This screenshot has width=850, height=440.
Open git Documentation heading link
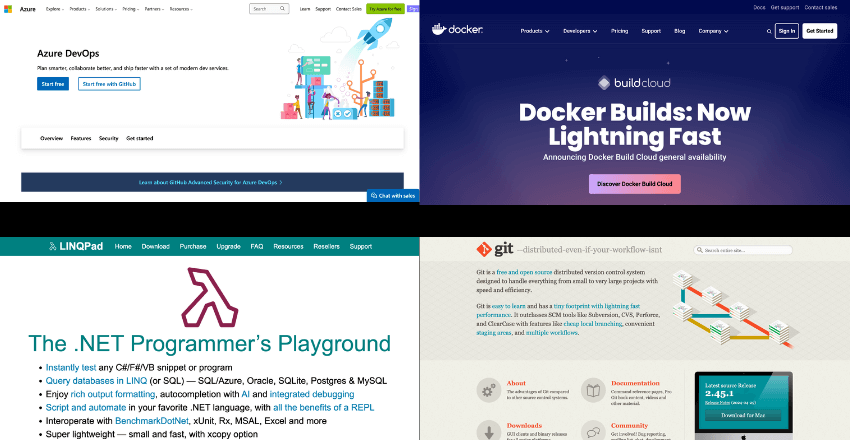[635, 383]
